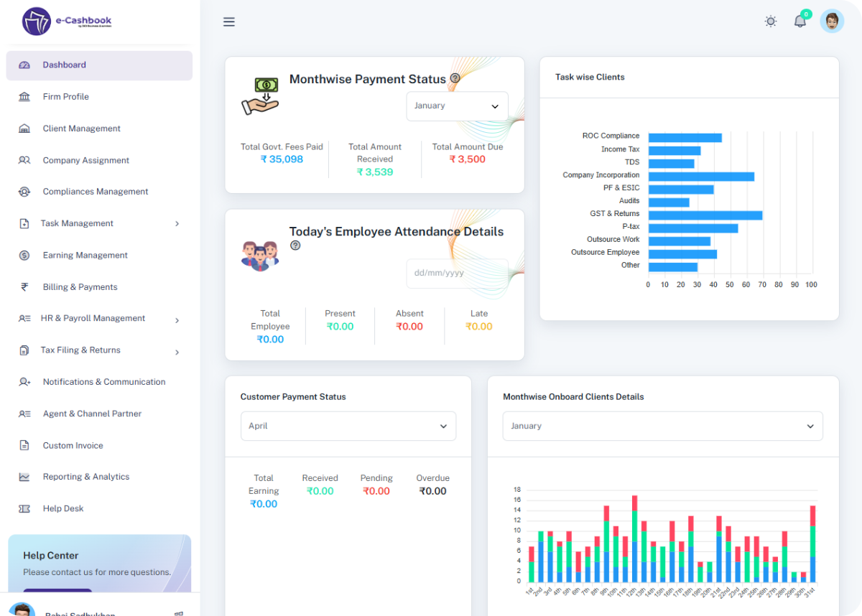Click the attendance details question-mark help icon
862x616 pixels.
pos(295,246)
